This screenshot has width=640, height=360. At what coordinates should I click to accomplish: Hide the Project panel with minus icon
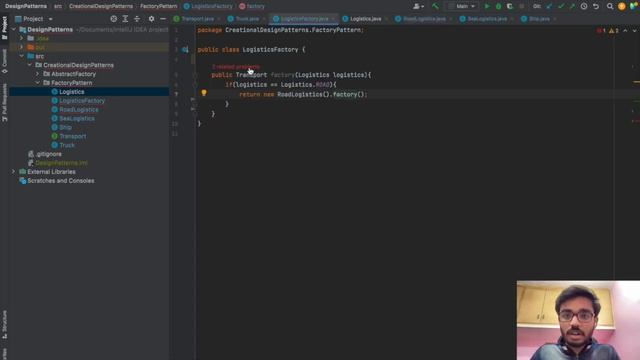[x=163, y=19]
